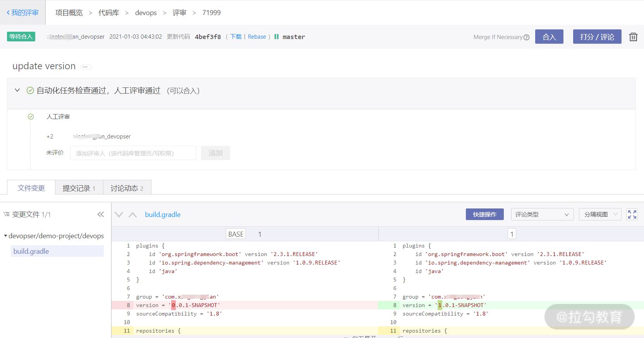Go to previous file up arrow
The height and width of the screenshot is (338, 644).
132,215
